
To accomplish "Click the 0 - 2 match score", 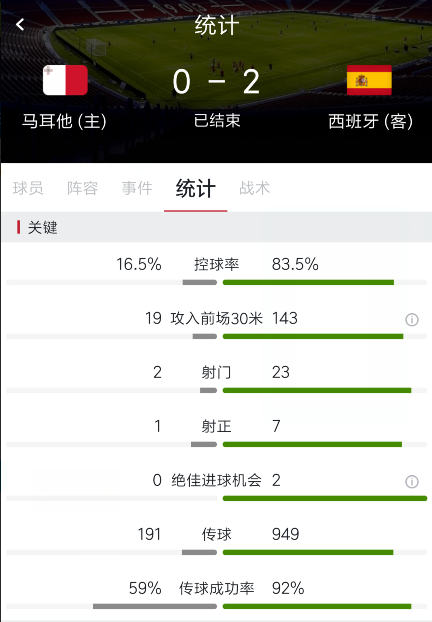I will pyautogui.click(x=216, y=82).
